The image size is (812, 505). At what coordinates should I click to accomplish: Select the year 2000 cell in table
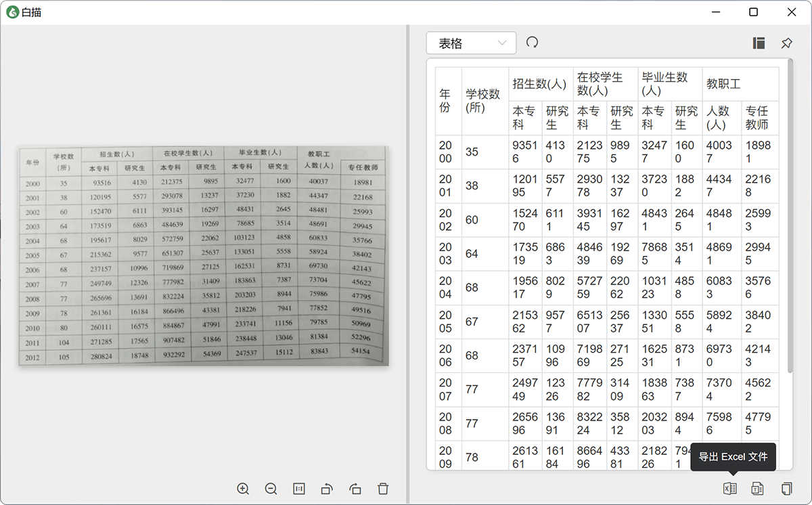tap(447, 152)
